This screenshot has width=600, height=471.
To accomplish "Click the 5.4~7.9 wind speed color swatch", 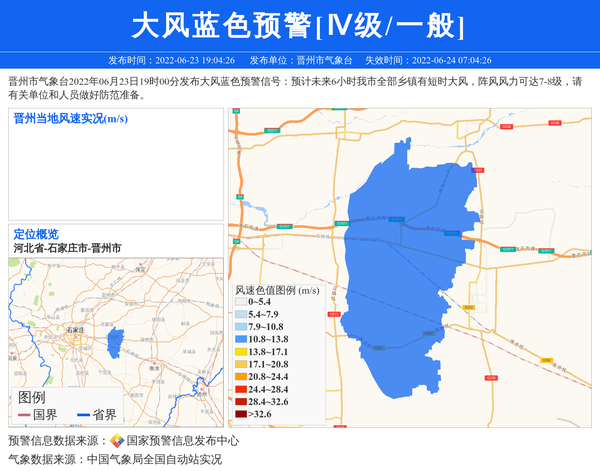I will pos(241,314).
